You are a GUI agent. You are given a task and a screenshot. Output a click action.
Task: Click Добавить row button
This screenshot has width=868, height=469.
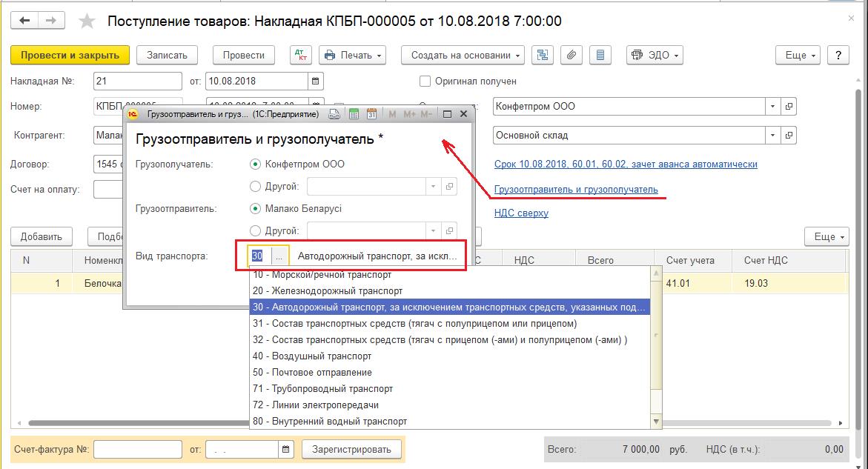(42, 236)
